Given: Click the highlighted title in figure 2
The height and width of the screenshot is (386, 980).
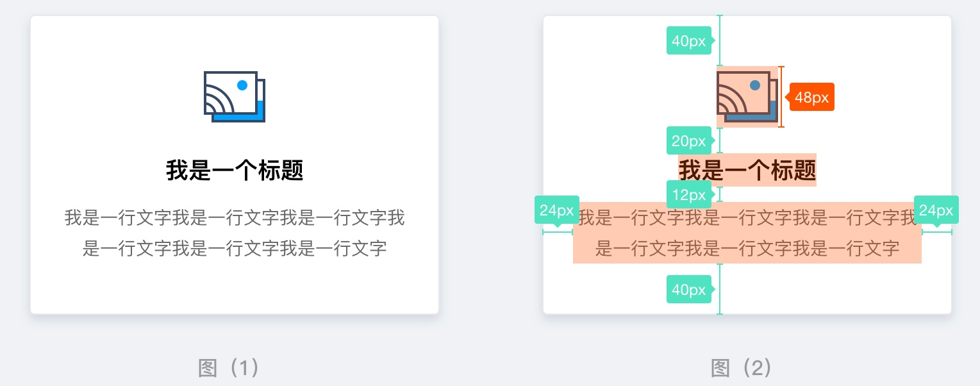Looking at the screenshot, I should click(747, 170).
